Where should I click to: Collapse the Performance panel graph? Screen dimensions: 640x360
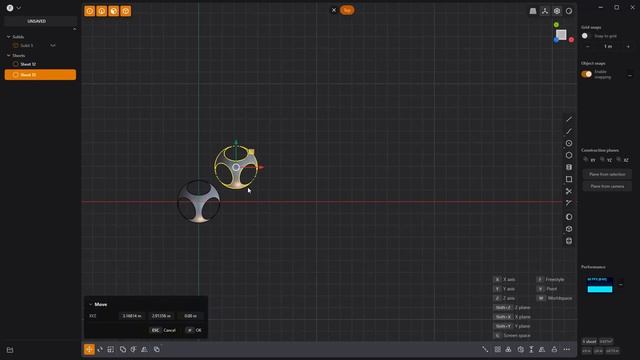pos(621,284)
